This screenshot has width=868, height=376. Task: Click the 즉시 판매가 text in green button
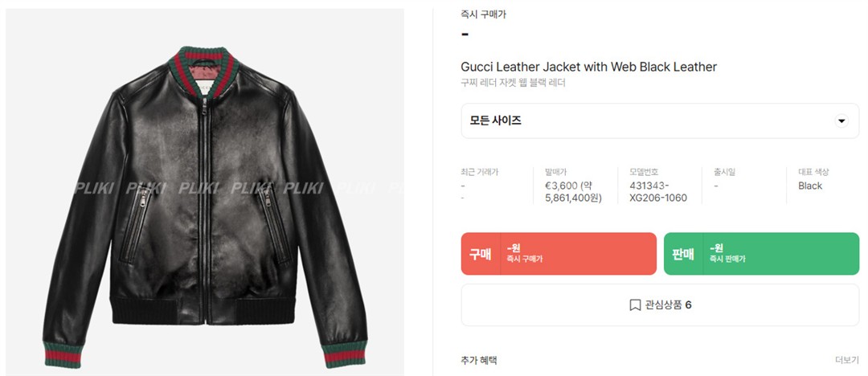727,259
